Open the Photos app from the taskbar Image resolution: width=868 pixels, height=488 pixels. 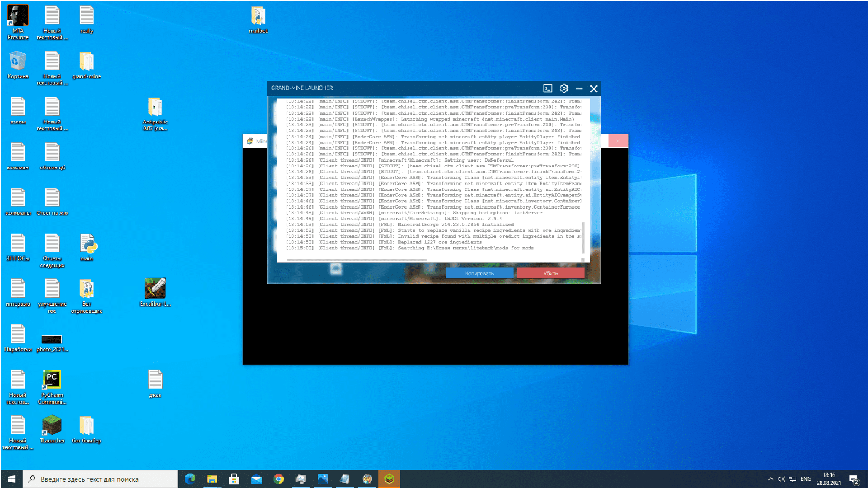pos(323,479)
